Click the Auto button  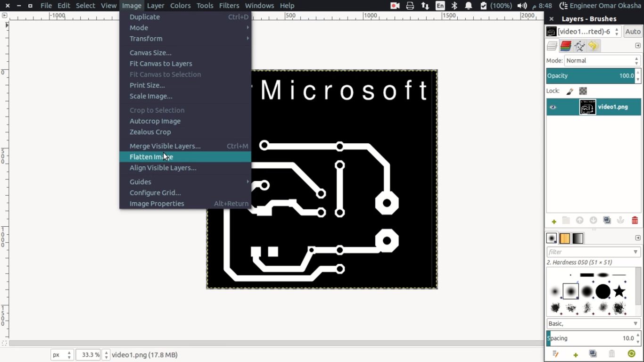[x=633, y=32]
